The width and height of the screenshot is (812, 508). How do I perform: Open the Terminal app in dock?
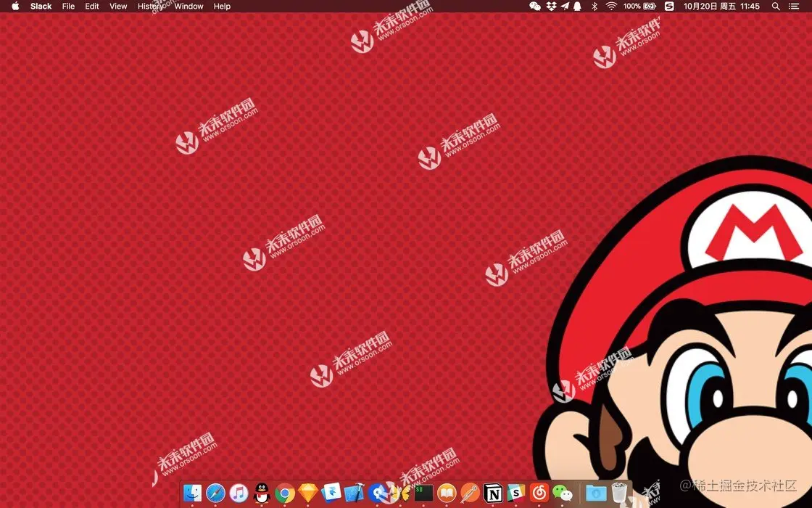coord(423,493)
